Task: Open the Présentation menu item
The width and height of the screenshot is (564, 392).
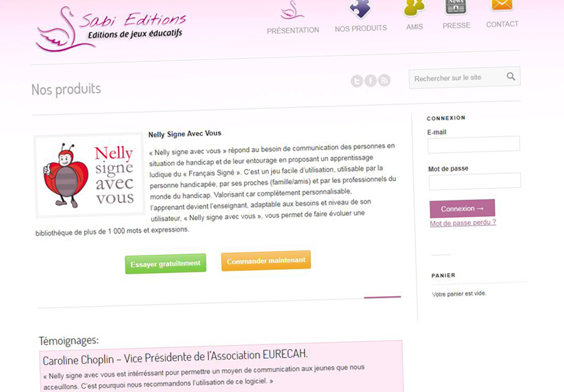Action: tap(293, 31)
